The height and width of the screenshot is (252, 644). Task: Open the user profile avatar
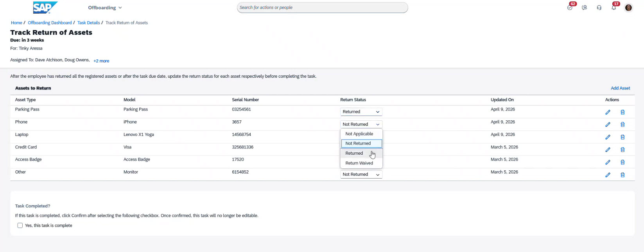click(628, 7)
